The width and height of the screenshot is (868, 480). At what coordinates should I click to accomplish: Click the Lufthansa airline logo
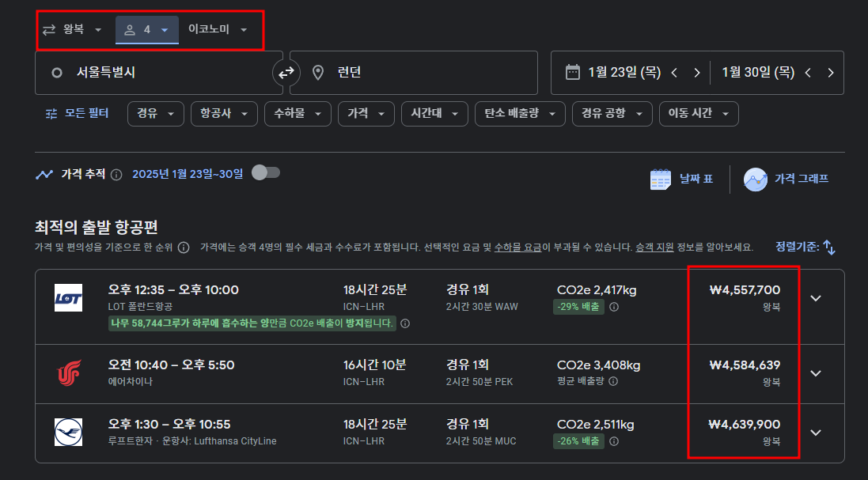(x=66, y=431)
